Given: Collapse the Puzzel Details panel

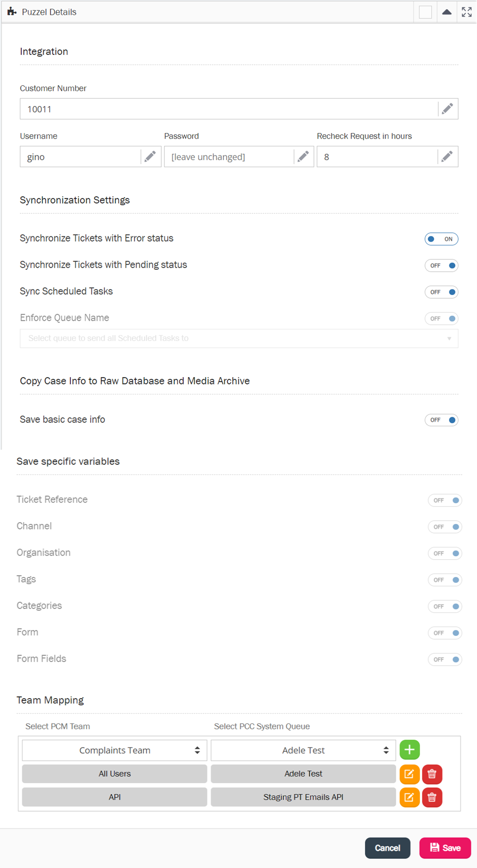Looking at the screenshot, I should click(447, 12).
